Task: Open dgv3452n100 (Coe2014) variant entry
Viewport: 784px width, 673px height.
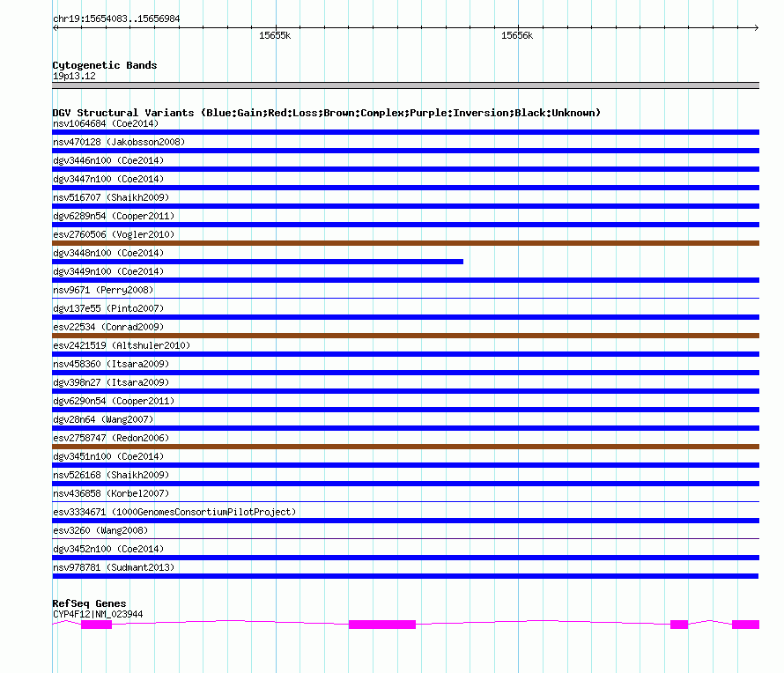Action: (108, 549)
